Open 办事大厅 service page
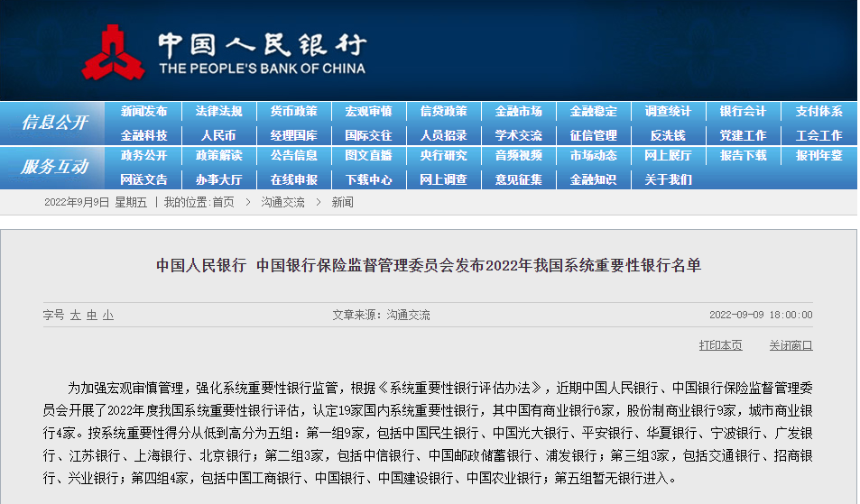 click(x=219, y=179)
